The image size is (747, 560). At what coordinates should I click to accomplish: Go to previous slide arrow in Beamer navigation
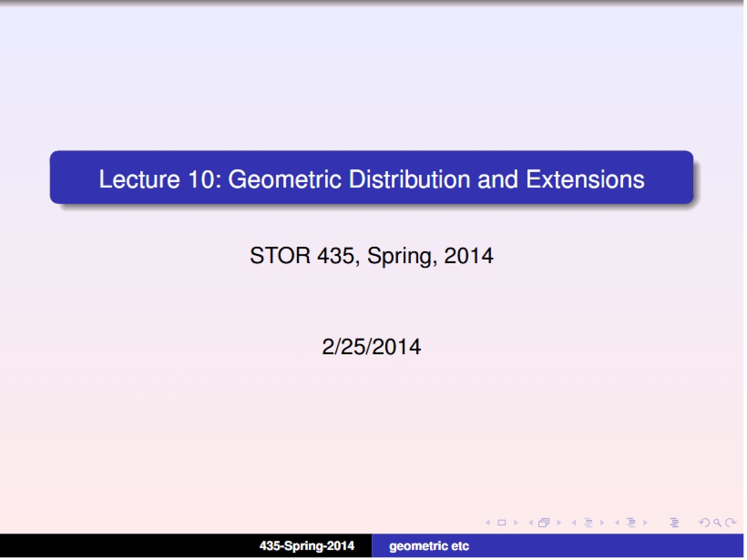tap(488, 522)
